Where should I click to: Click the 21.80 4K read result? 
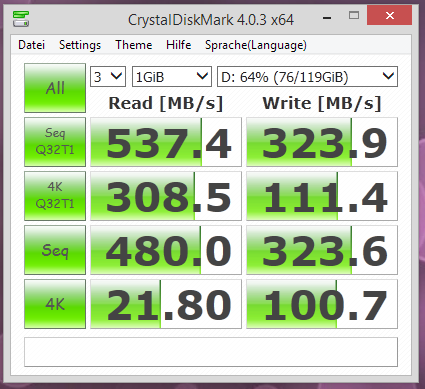[x=166, y=304]
